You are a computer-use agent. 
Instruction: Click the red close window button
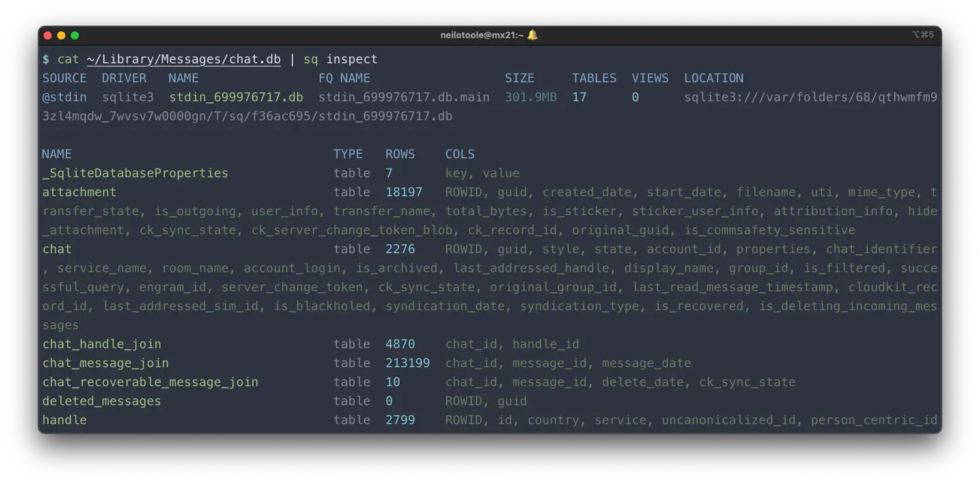(x=48, y=35)
